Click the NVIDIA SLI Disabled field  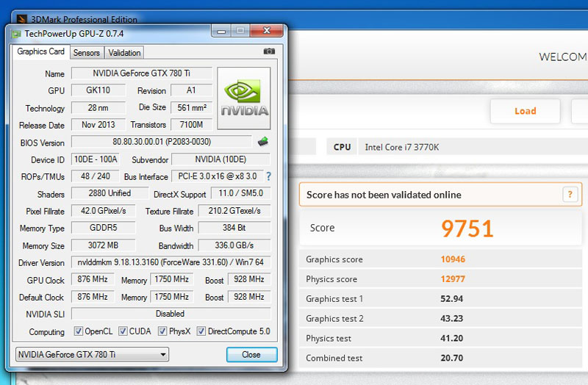pyautogui.click(x=171, y=314)
